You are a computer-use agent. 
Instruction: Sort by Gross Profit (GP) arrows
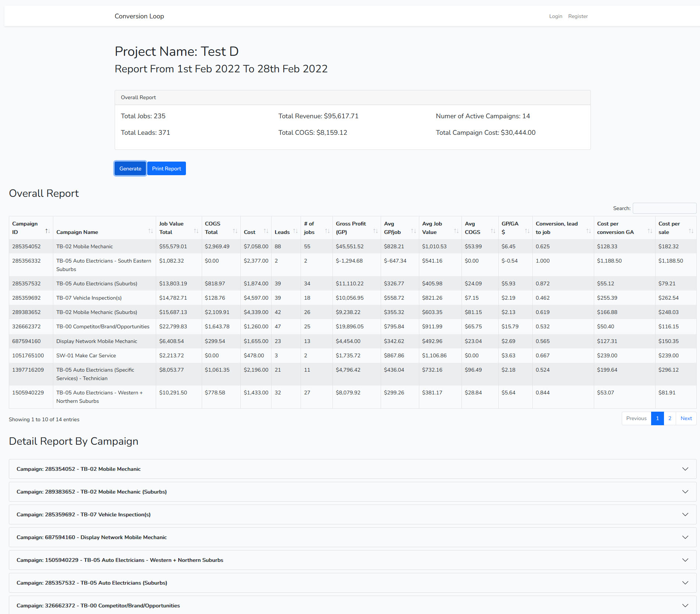pos(375,231)
